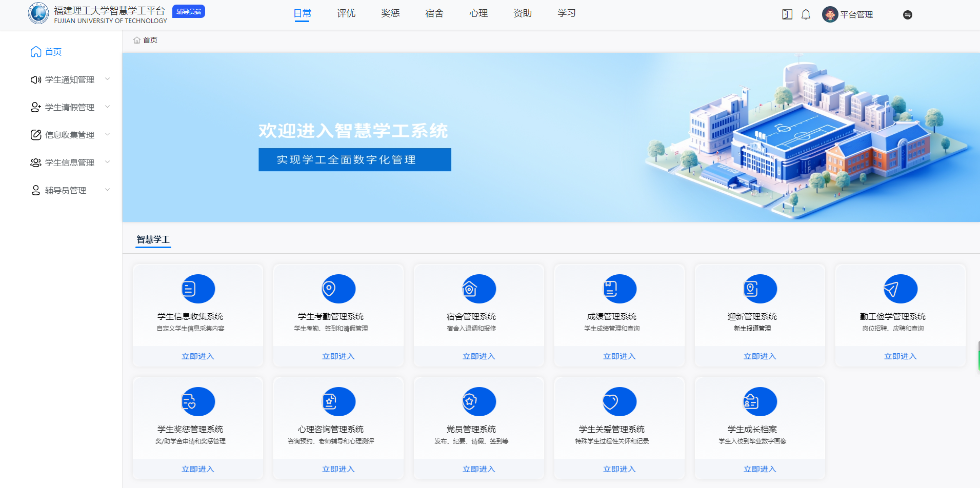This screenshot has height=488, width=980.
Task: Click the location pin icon on 学生考勤管理系统 card
Action: pyautogui.click(x=338, y=288)
